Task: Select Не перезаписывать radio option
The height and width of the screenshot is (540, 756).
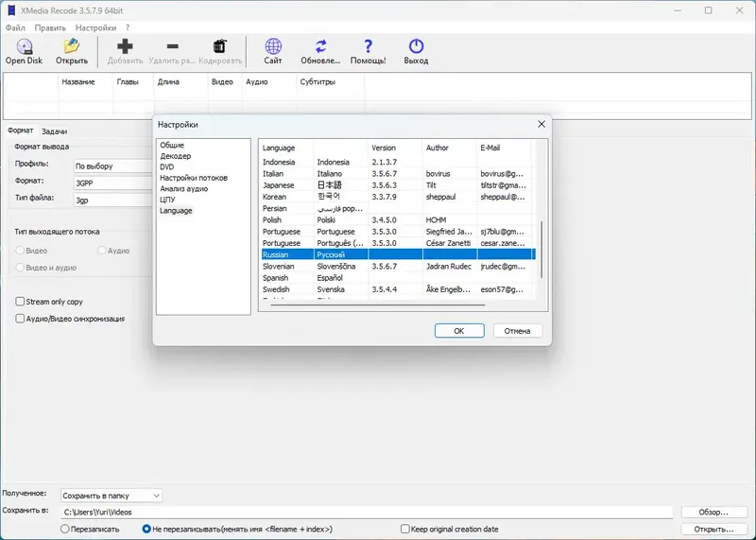Action: click(x=146, y=529)
